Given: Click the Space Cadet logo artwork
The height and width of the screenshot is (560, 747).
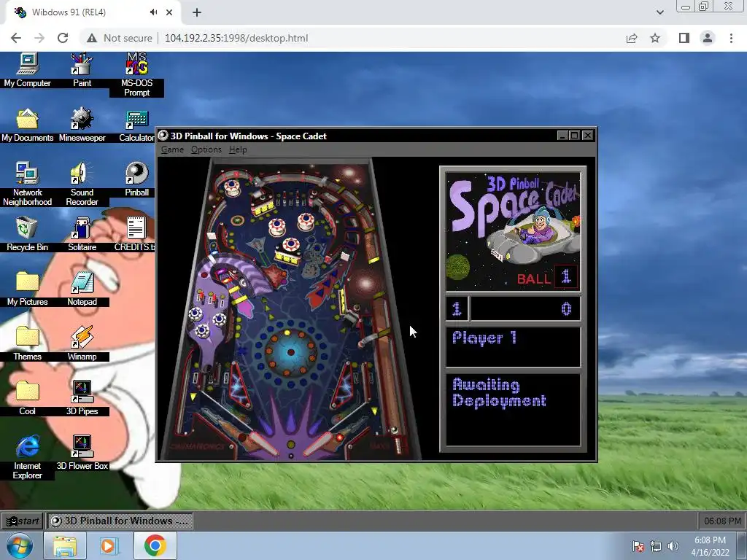Looking at the screenshot, I should click(x=513, y=231).
